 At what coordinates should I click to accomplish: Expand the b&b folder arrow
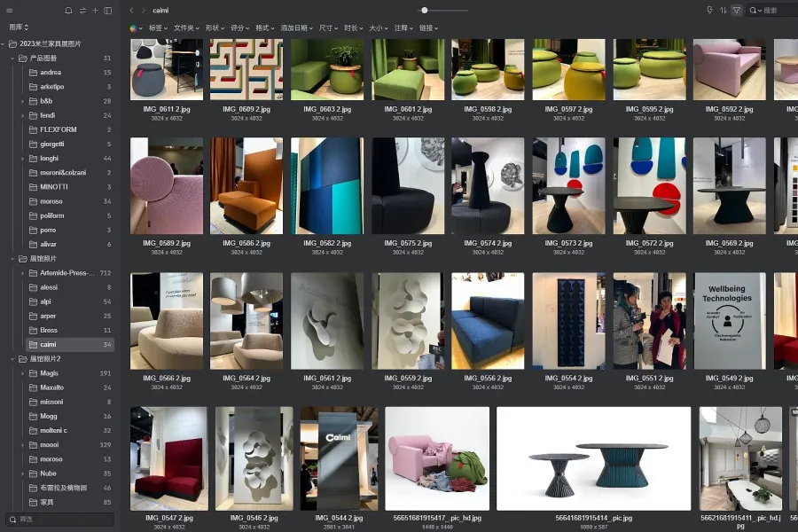tap(22, 101)
